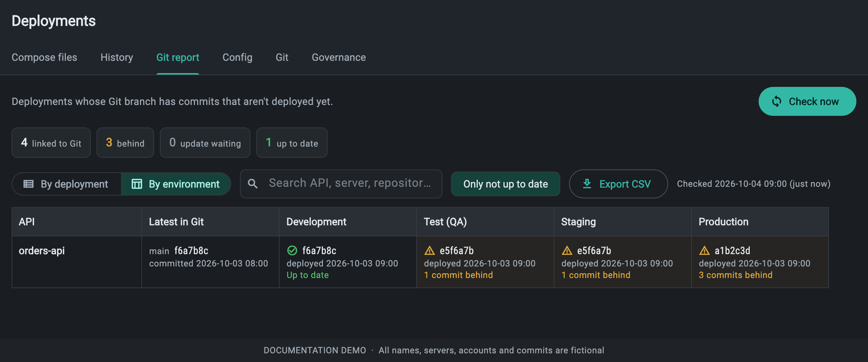Click warning triangle in Test (QA) cell
868x362 pixels.
pos(429,251)
